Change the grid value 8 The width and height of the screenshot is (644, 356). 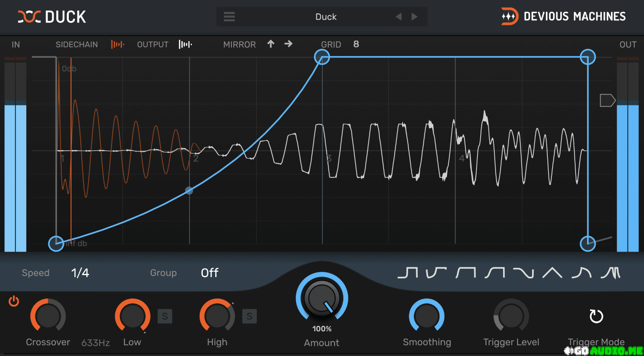tap(356, 44)
